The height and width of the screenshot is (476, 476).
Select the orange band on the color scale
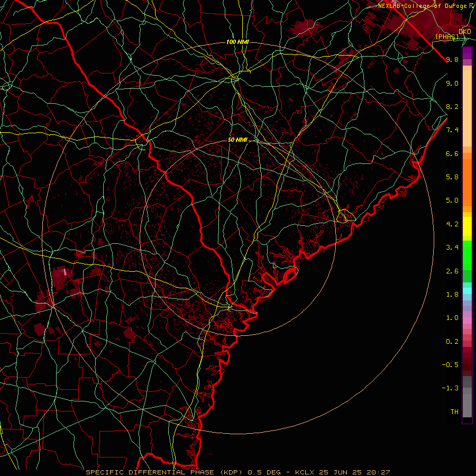point(467,182)
